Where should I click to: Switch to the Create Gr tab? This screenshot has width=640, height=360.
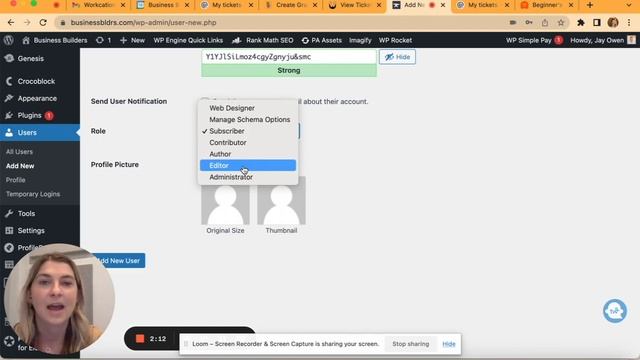tap(290, 5)
